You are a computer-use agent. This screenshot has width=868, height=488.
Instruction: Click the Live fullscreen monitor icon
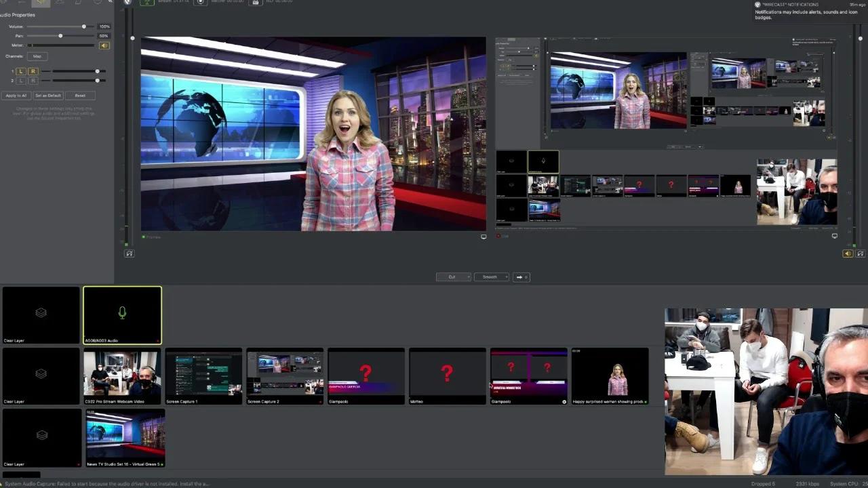click(834, 236)
